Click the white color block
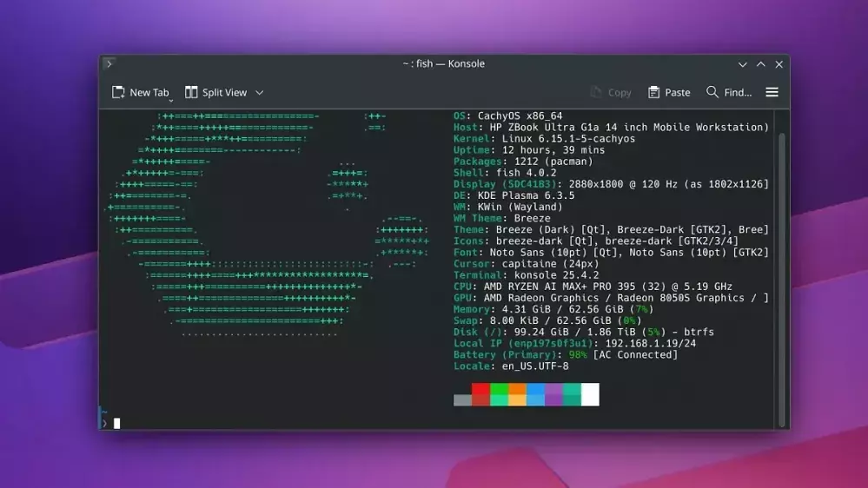This screenshot has height=488, width=868. click(x=590, y=394)
